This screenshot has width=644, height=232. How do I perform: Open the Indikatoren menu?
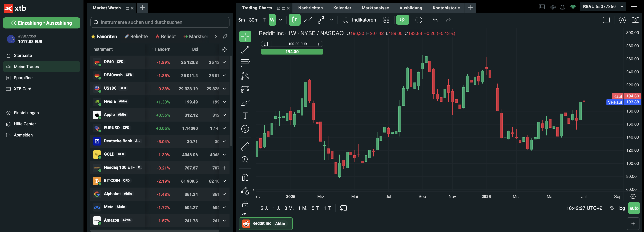point(359,20)
